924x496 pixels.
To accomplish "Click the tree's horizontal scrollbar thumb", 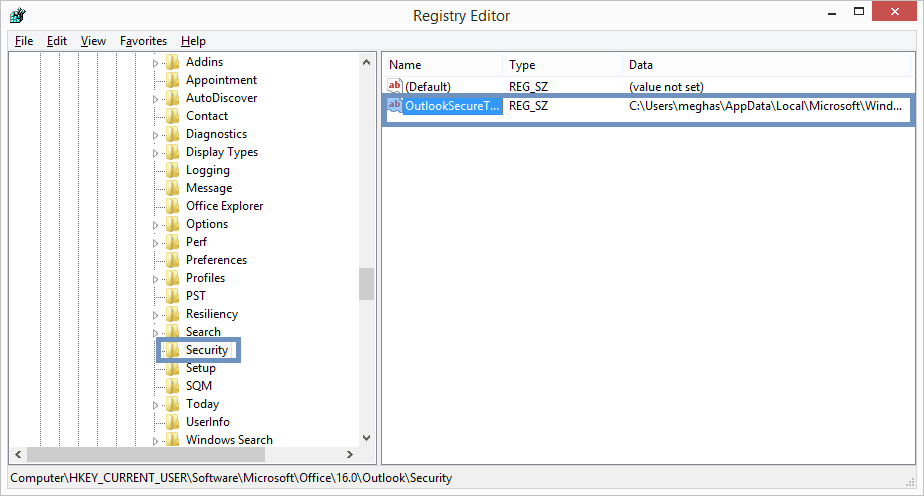I will point(146,454).
